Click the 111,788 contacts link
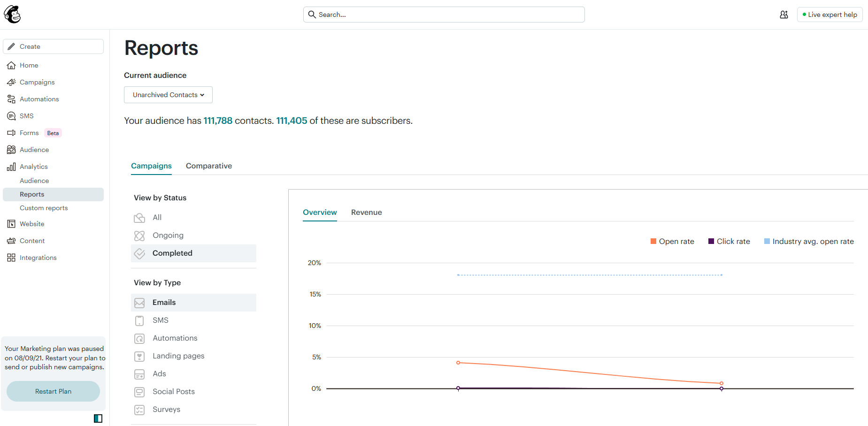Image resolution: width=868 pixels, height=426 pixels. click(218, 121)
